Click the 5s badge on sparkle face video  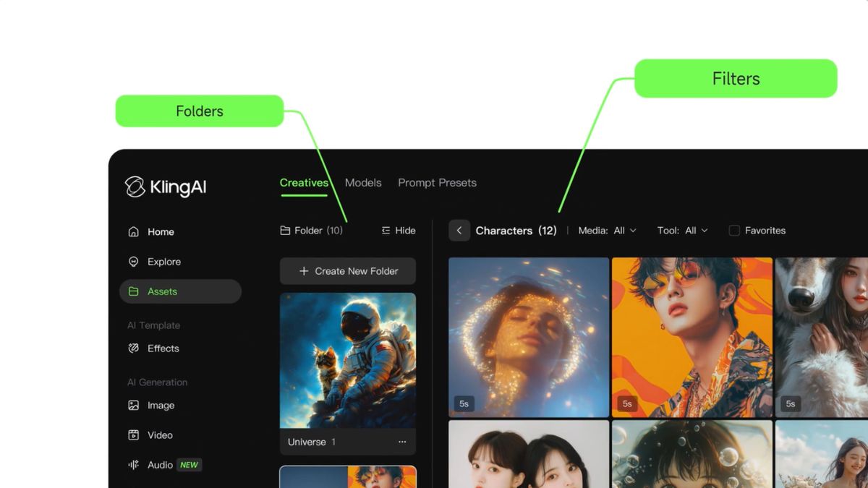(x=464, y=403)
